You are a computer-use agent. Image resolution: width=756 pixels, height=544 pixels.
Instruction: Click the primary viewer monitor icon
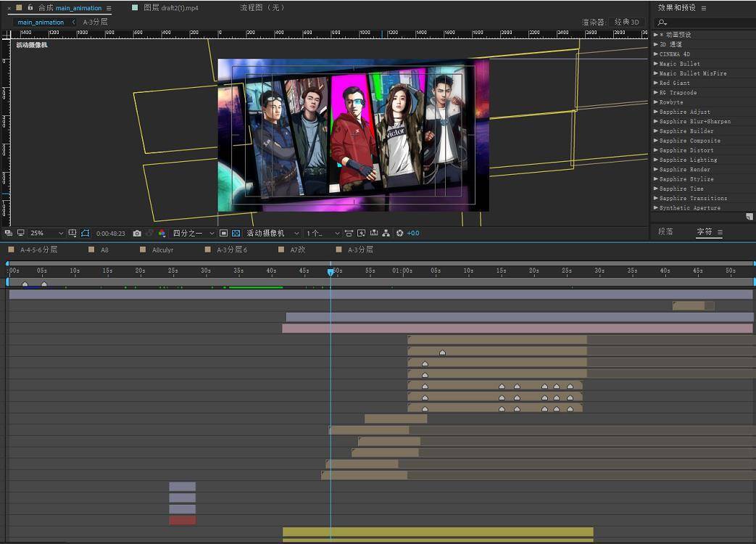[21, 233]
